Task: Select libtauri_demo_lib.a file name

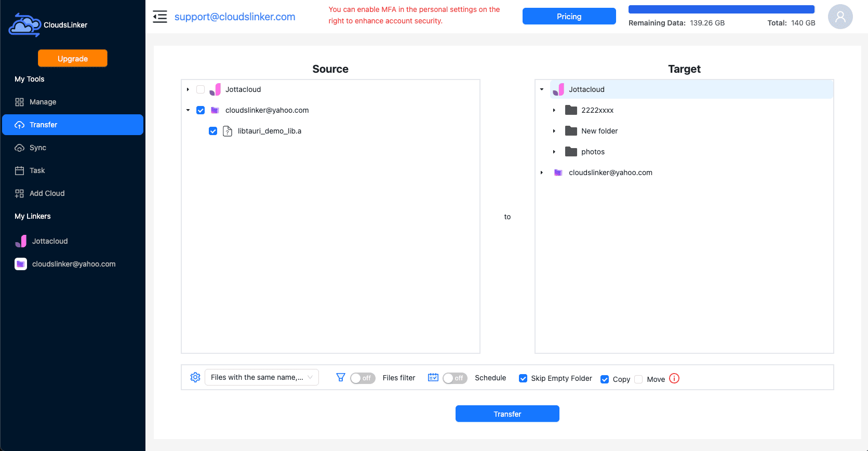Action: coord(270,131)
